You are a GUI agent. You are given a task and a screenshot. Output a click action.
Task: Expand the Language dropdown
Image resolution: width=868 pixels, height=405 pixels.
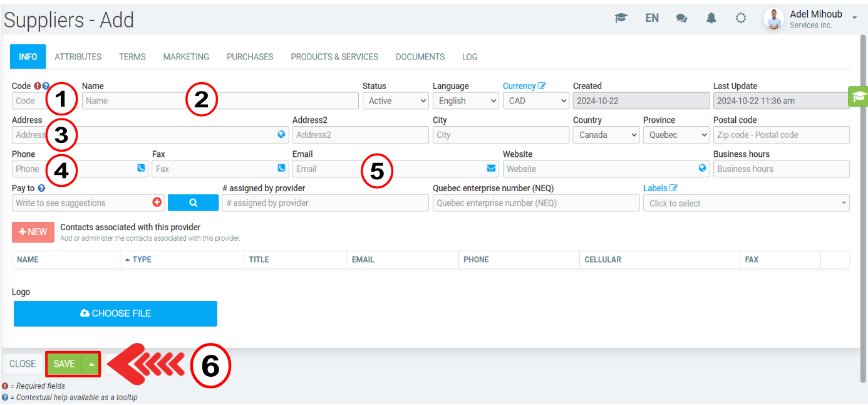click(x=465, y=101)
